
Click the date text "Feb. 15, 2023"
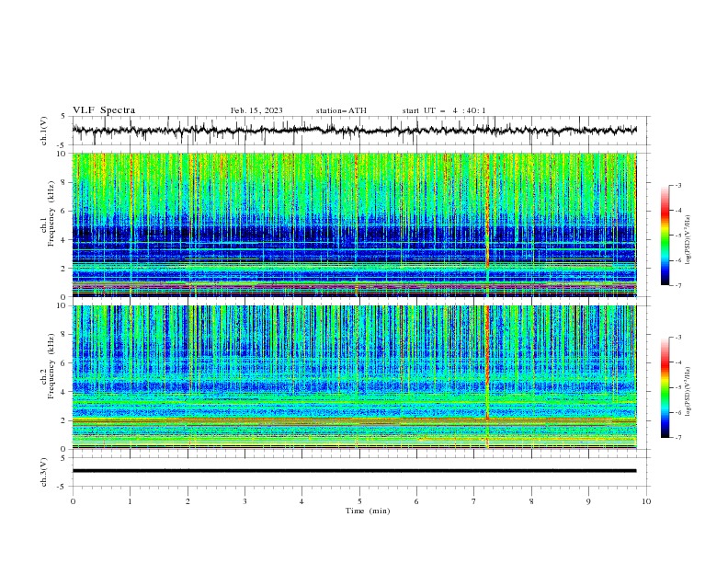click(x=256, y=110)
